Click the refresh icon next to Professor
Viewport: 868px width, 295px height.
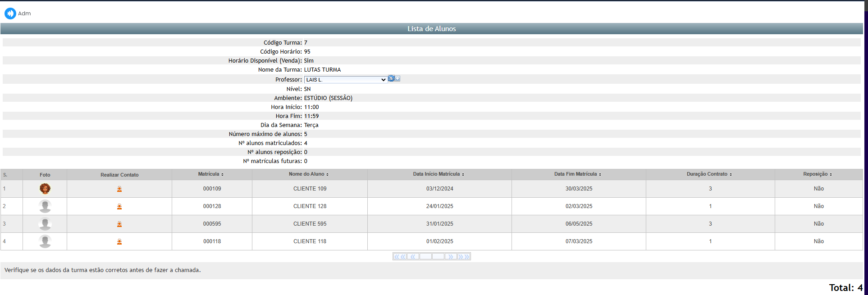coord(391,78)
